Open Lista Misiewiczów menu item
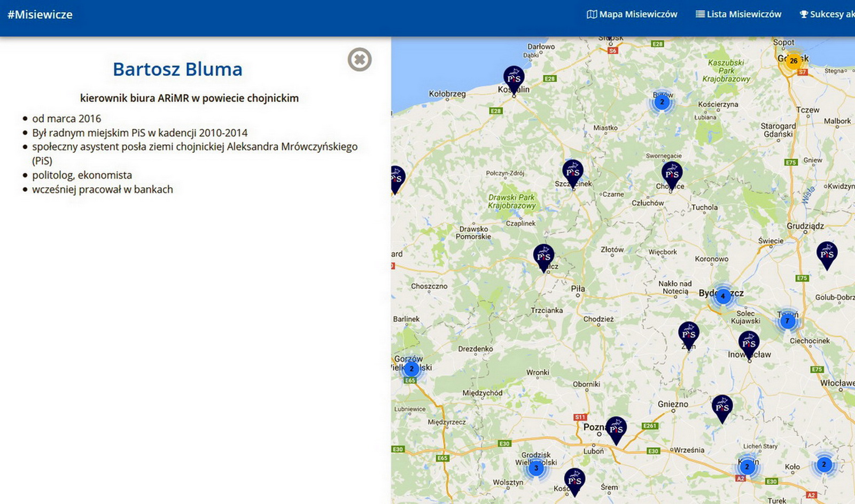 point(738,14)
